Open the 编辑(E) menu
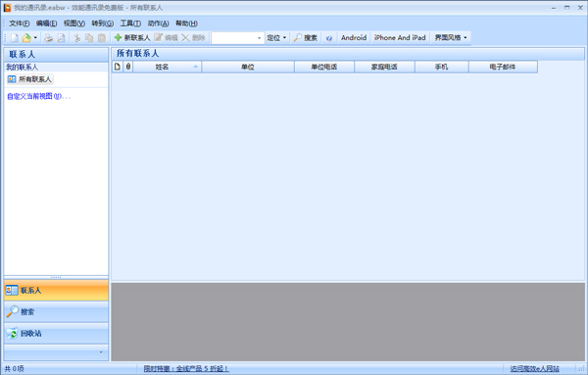This screenshot has height=375, width=588. (46, 23)
